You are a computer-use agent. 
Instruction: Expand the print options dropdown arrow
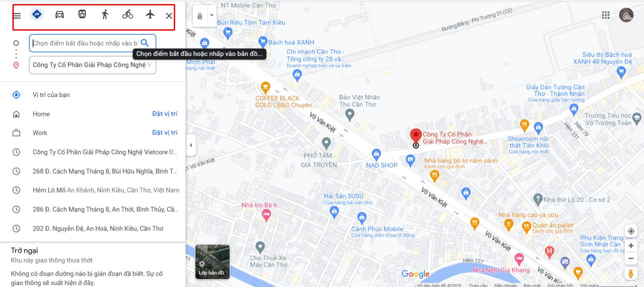212,16
